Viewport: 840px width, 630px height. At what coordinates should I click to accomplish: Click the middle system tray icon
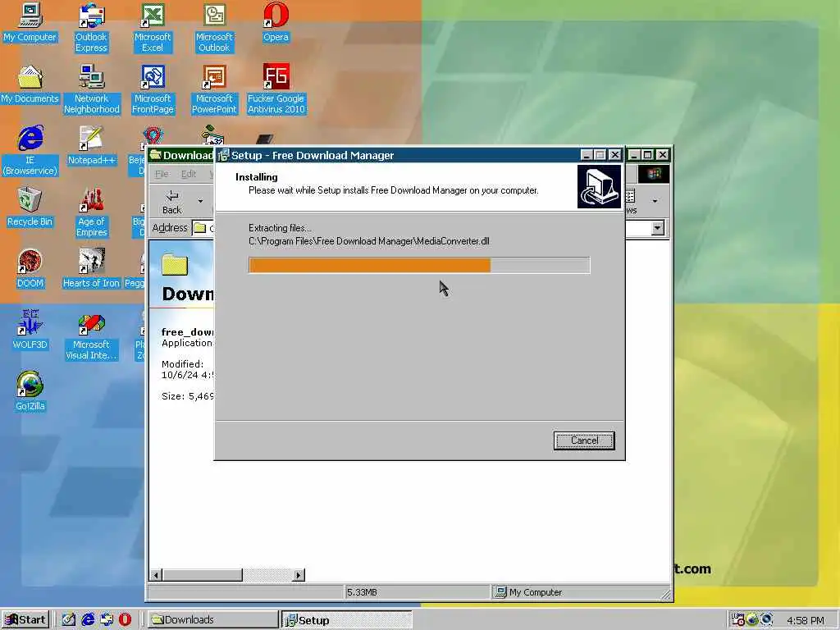[x=752, y=619]
